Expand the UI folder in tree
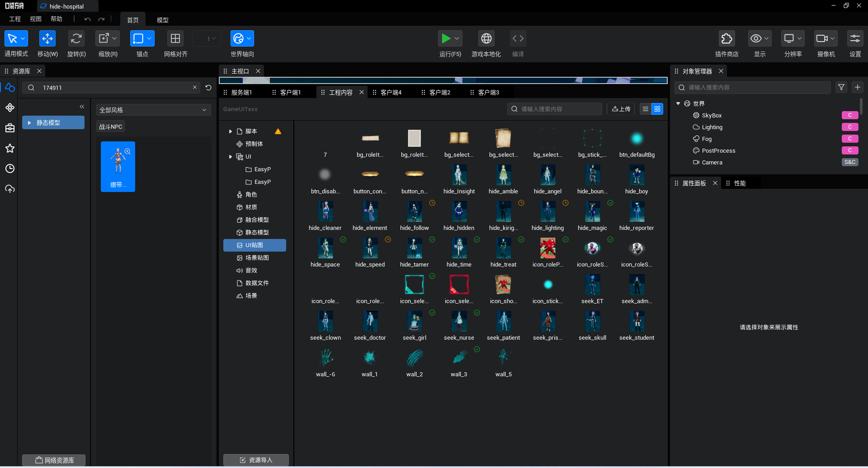The width and height of the screenshot is (868, 468). click(x=231, y=157)
